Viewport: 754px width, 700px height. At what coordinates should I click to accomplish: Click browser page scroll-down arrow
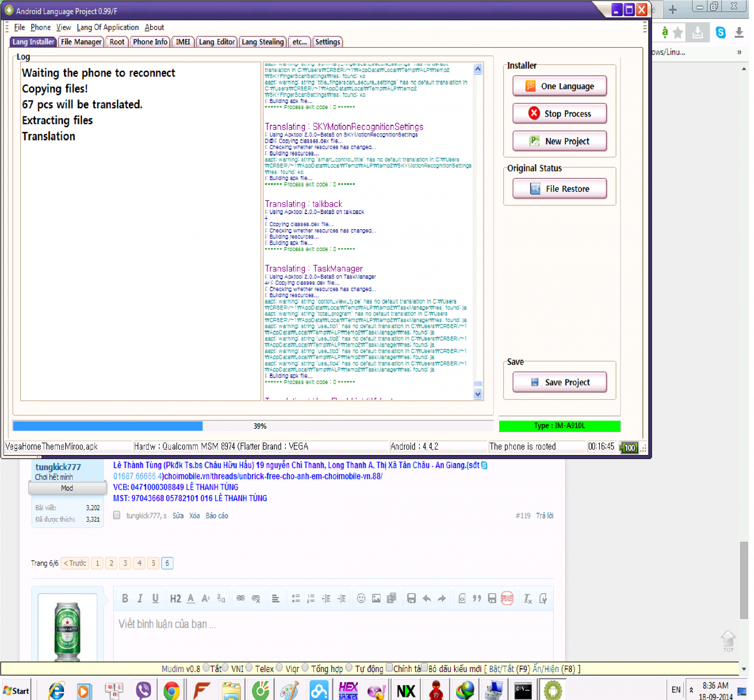pos(744,669)
